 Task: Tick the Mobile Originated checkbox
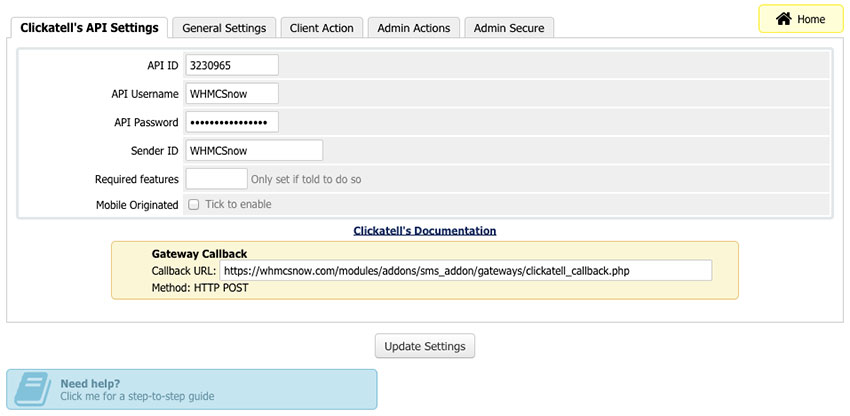tap(193, 205)
